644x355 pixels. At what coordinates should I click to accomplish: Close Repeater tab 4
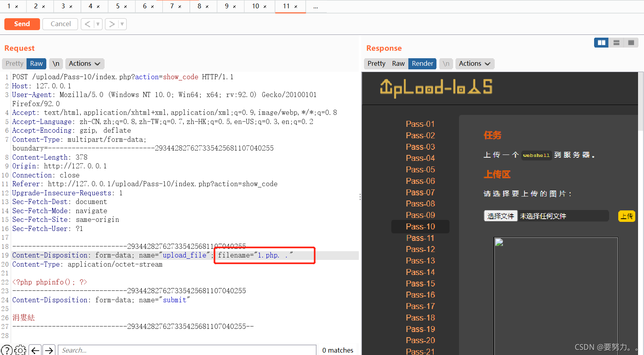tap(98, 7)
